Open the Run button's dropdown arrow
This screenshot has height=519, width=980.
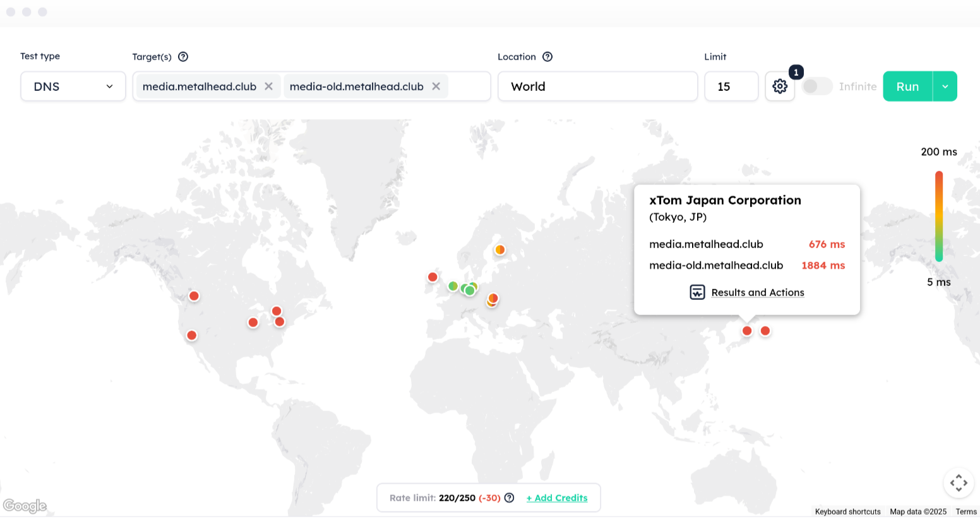[945, 86]
